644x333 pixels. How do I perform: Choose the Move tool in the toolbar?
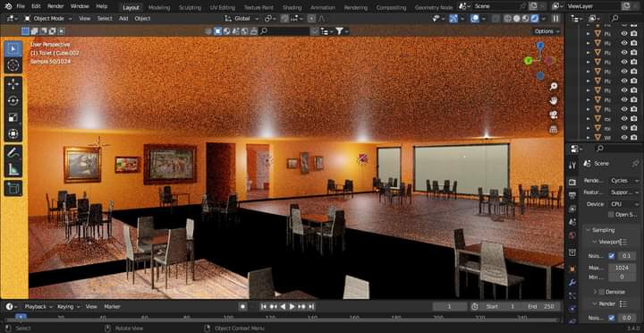tap(13, 84)
